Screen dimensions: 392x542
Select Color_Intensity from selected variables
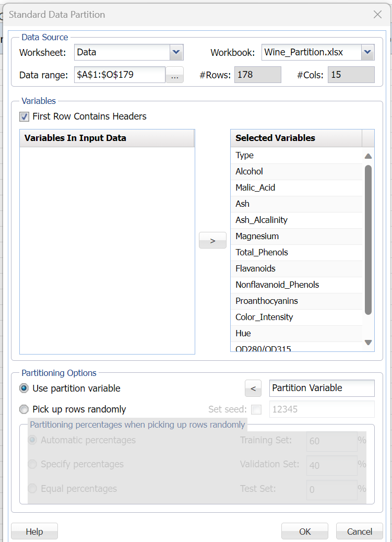264,317
